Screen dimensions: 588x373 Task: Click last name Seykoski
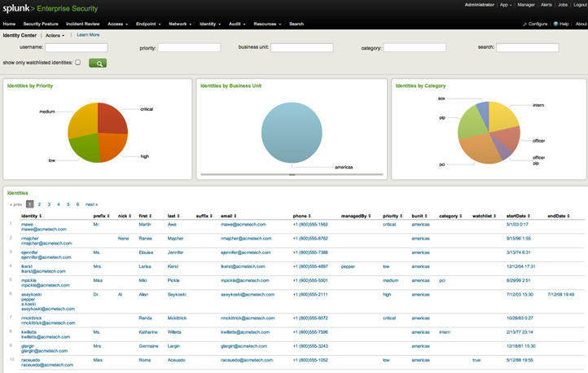pyautogui.click(x=177, y=295)
